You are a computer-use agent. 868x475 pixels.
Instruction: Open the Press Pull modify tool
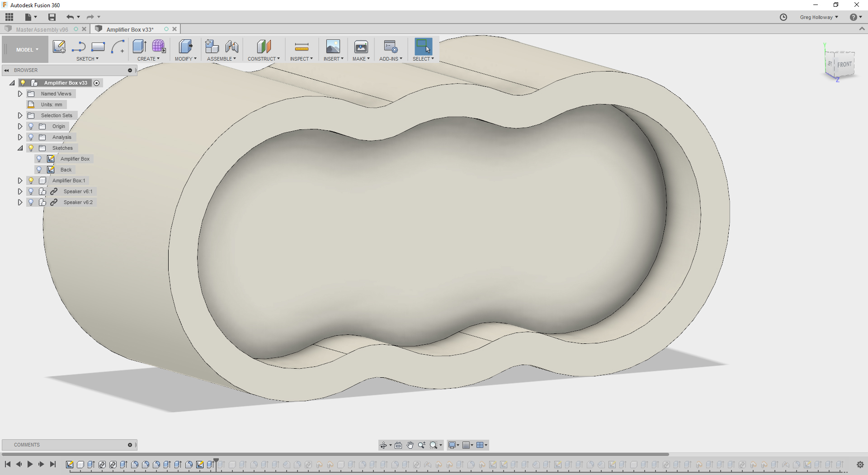coord(185,47)
